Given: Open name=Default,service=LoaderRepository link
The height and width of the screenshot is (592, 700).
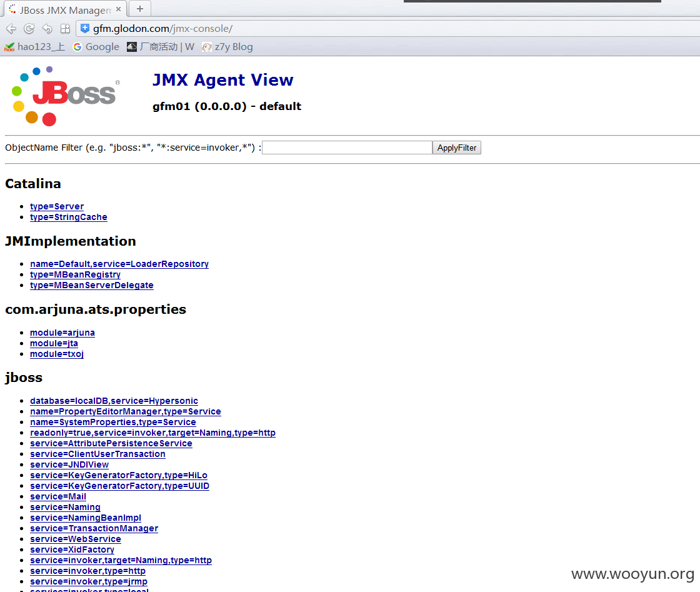Looking at the screenshot, I should (119, 264).
